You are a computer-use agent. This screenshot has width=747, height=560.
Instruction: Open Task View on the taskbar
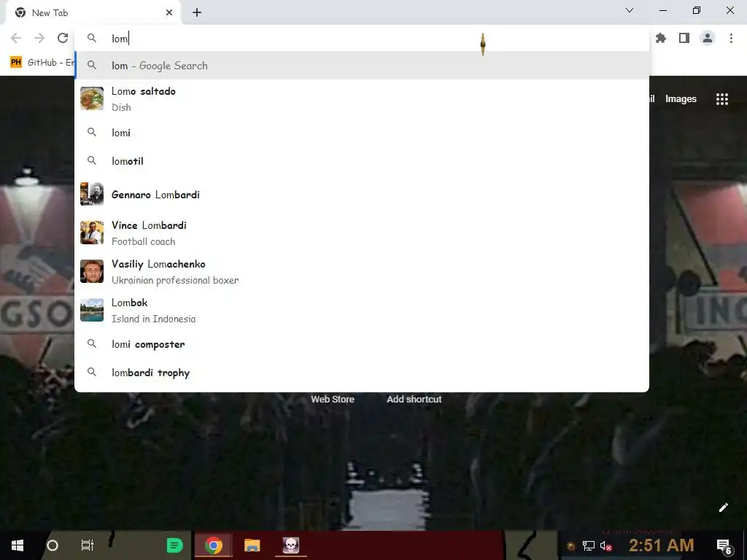coord(88,545)
